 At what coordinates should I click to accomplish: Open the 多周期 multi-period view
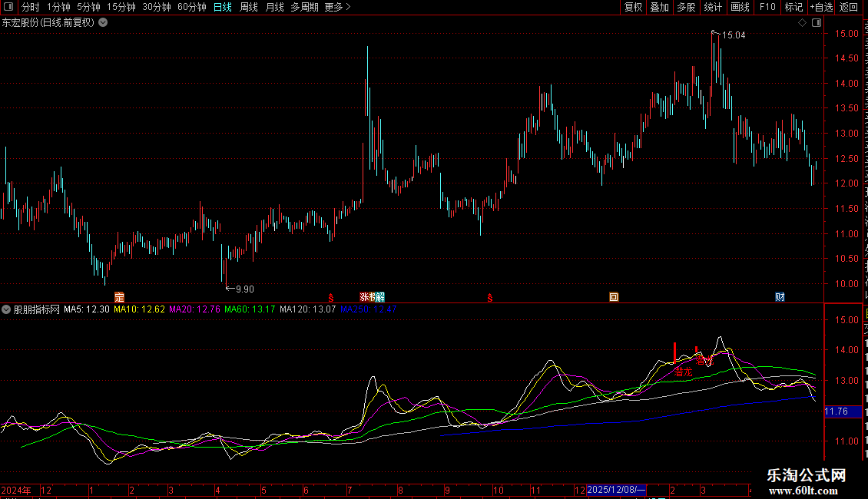click(304, 7)
